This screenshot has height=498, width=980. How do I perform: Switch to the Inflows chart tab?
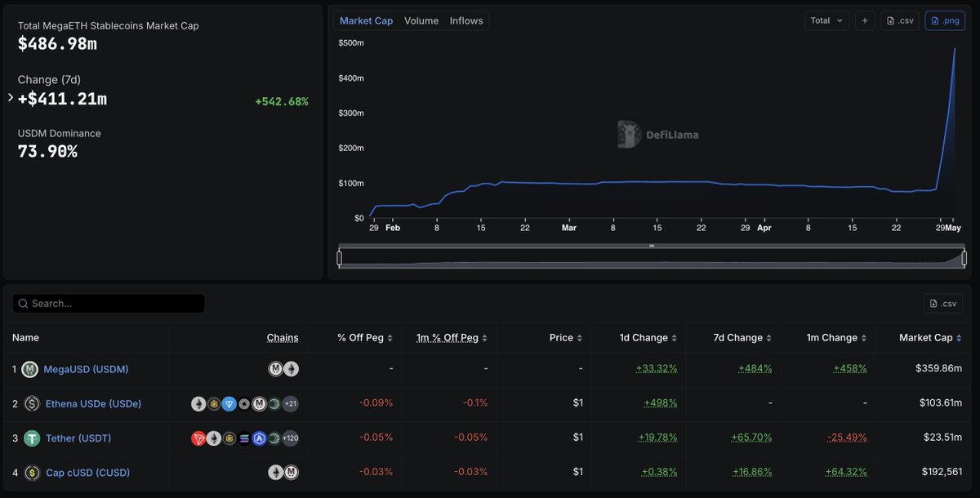[x=466, y=20]
